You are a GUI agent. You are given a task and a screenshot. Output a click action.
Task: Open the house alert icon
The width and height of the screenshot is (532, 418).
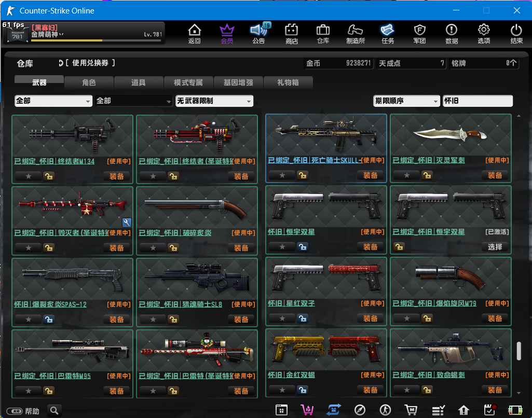463,410
